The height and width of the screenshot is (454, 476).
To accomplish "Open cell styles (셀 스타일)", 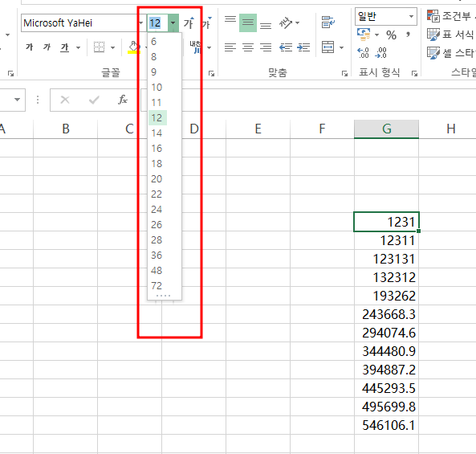I will tap(451, 53).
